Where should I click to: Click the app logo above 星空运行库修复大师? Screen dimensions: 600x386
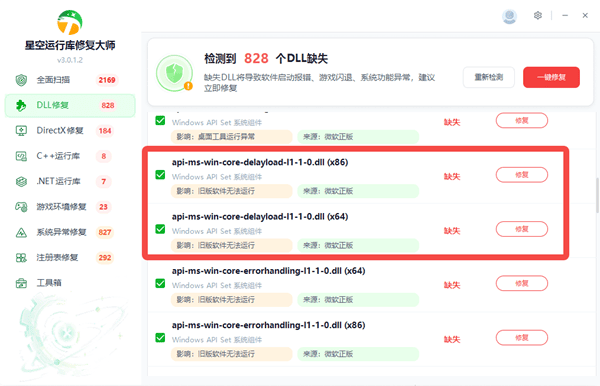tap(70, 22)
